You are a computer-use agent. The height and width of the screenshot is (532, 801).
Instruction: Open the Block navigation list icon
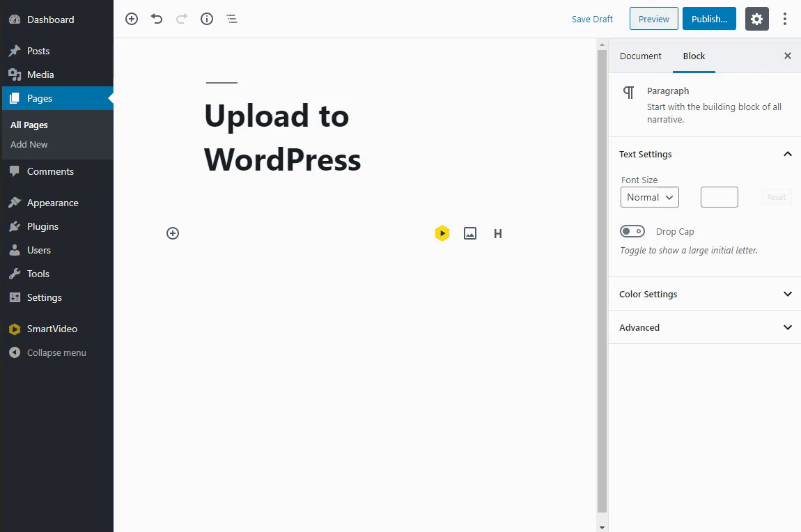pyautogui.click(x=232, y=19)
